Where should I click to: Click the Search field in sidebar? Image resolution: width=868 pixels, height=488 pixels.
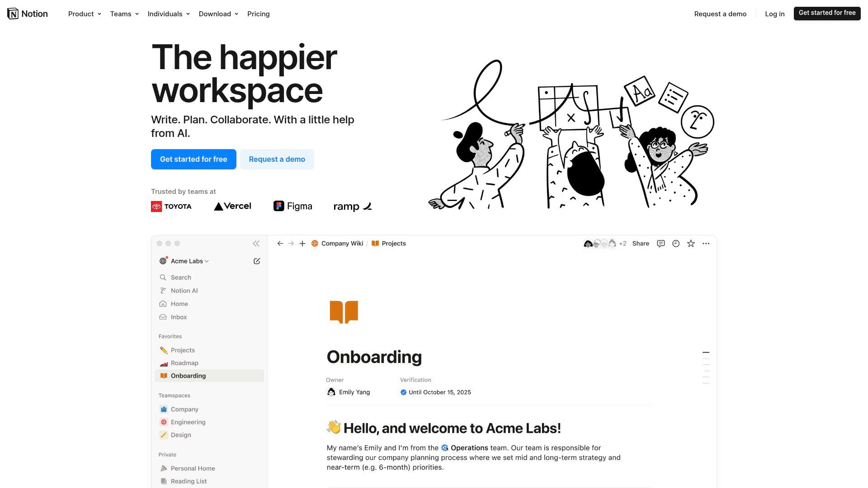click(x=181, y=277)
